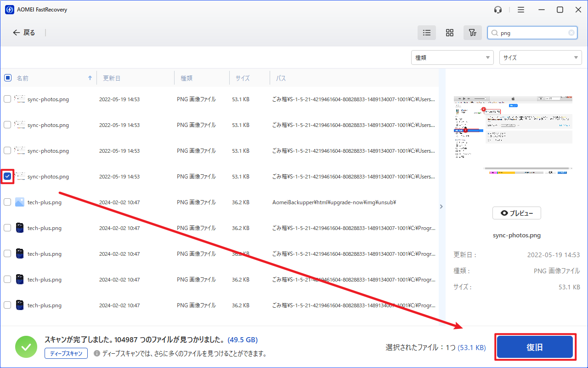Click the green scan-complete checkmark icon
The width and height of the screenshot is (588, 368).
tap(26, 347)
